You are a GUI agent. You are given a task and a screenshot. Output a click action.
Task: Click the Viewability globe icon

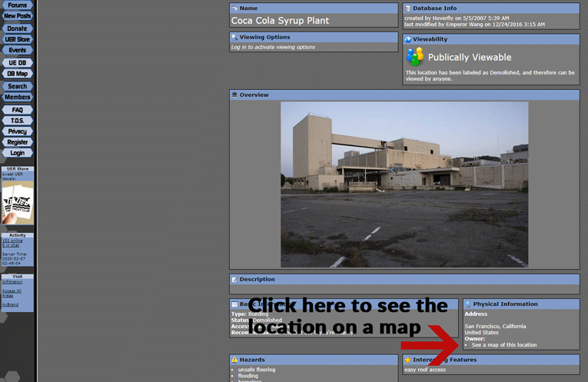tap(407, 39)
